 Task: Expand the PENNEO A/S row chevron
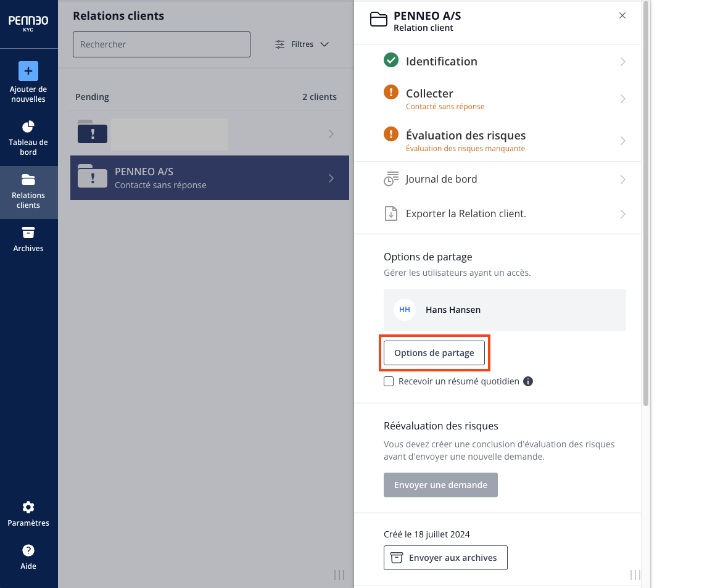click(331, 178)
